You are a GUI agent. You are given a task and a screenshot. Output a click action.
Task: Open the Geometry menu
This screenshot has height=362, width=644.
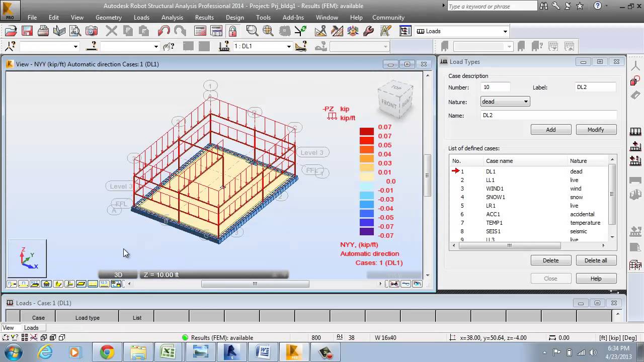point(109,18)
